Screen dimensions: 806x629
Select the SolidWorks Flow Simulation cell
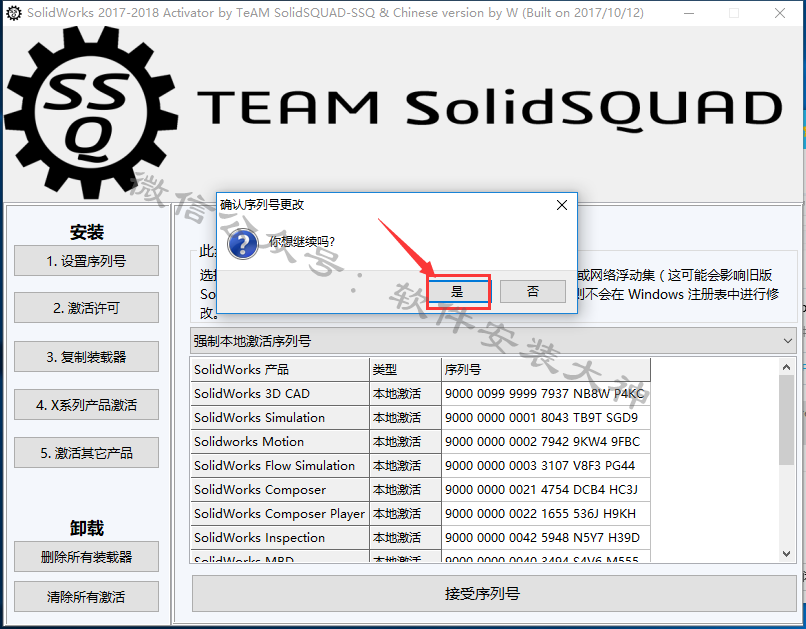tap(280, 466)
